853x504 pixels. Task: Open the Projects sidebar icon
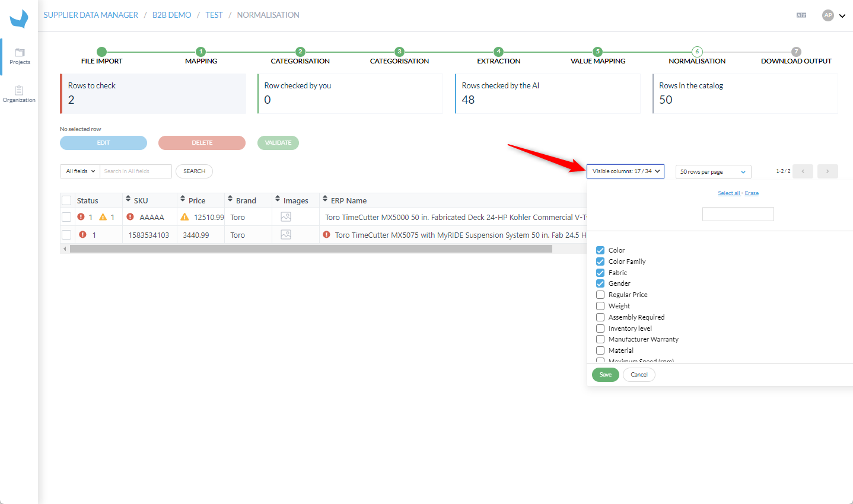pyautogui.click(x=20, y=56)
